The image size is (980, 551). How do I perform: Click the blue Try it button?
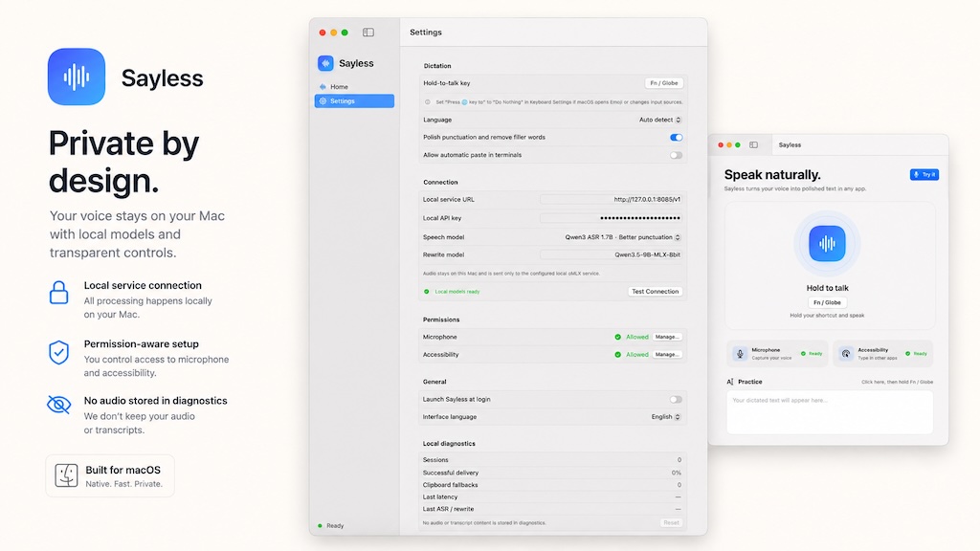(924, 175)
